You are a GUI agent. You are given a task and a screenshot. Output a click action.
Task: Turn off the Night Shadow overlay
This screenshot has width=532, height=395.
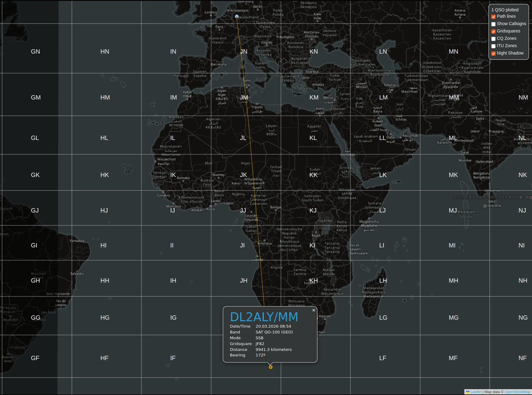pos(493,54)
